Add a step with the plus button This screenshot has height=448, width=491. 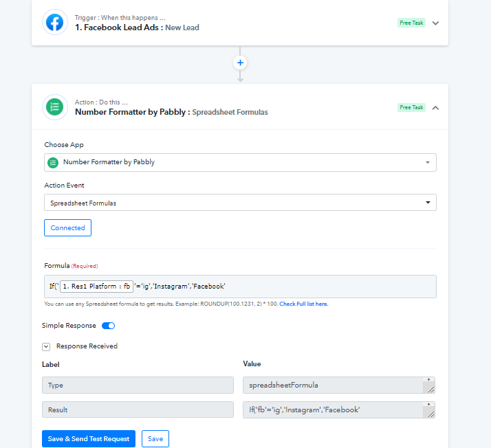point(240,63)
